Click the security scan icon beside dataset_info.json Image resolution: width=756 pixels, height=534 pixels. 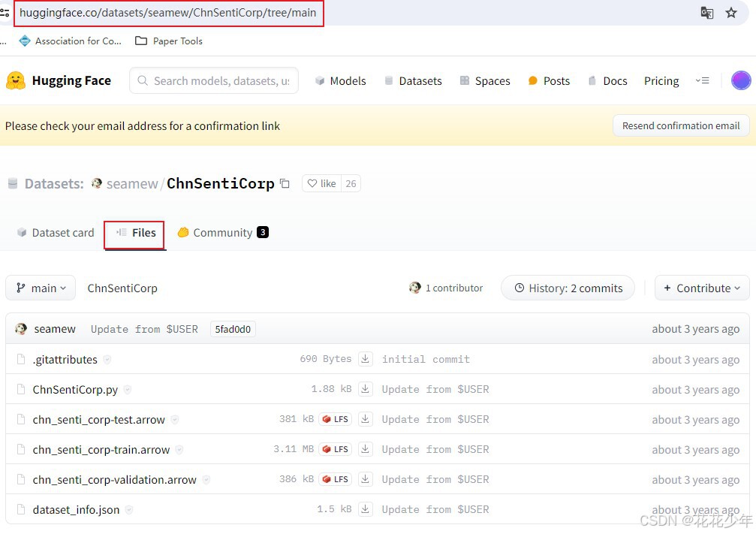point(128,509)
